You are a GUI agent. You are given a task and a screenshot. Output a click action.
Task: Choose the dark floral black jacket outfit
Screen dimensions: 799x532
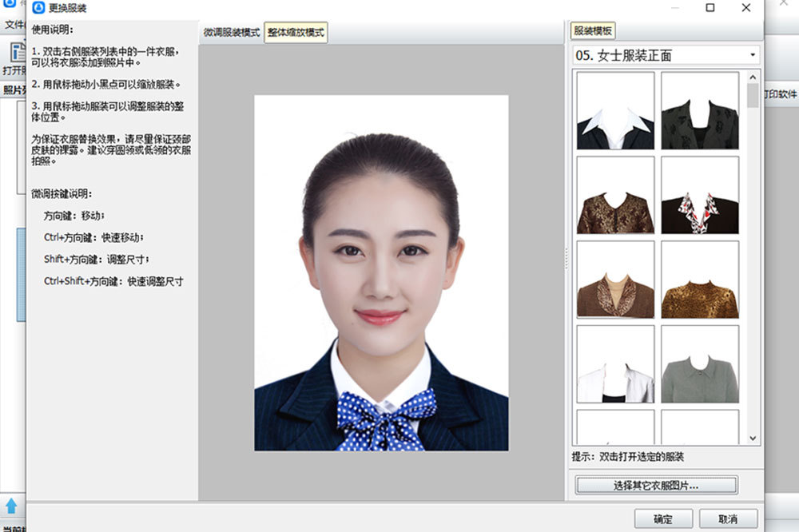pyautogui.click(x=699, y=111)
